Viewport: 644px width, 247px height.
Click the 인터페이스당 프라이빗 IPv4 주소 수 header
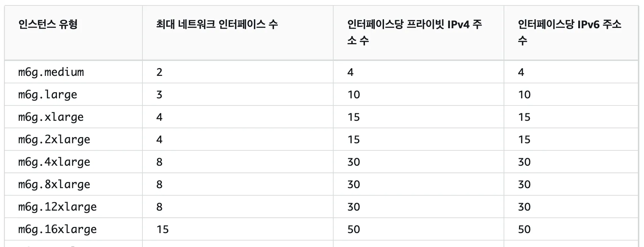tap(414, 32)
